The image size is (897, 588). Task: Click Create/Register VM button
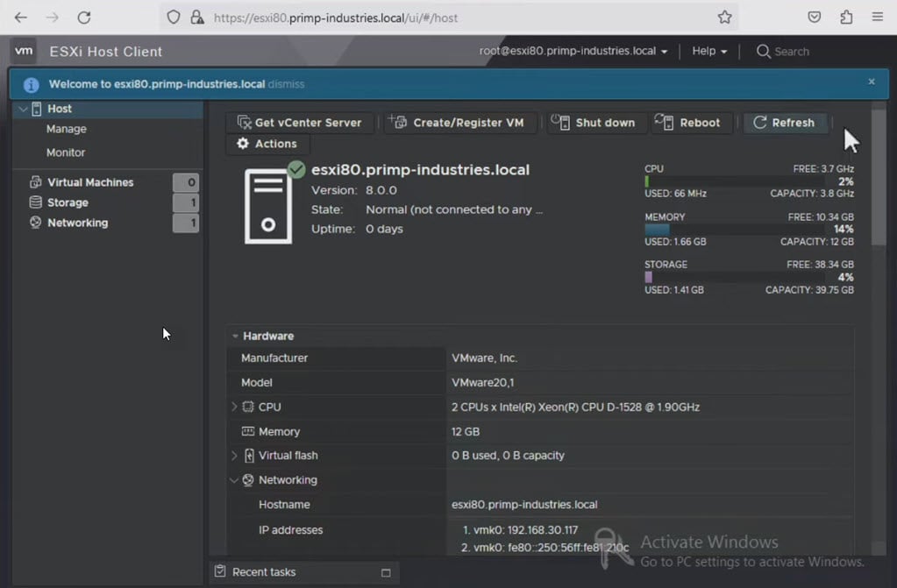[x=461, y=123]
